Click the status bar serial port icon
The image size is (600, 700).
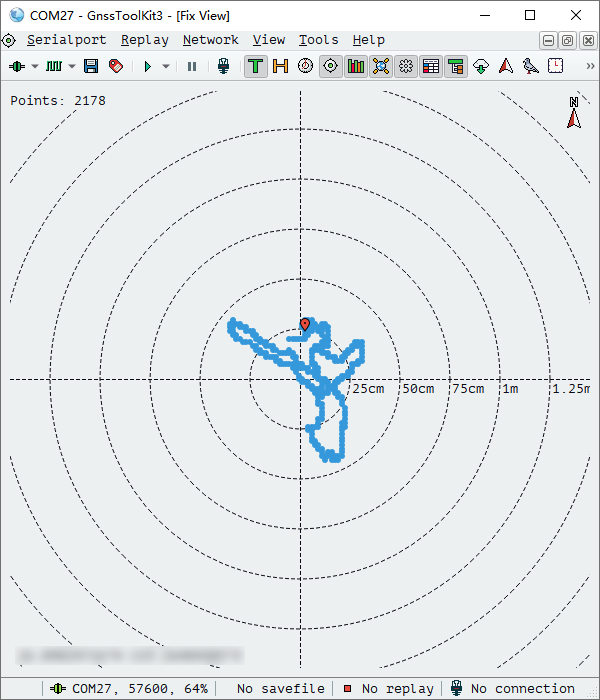click(x=58, y=689)
